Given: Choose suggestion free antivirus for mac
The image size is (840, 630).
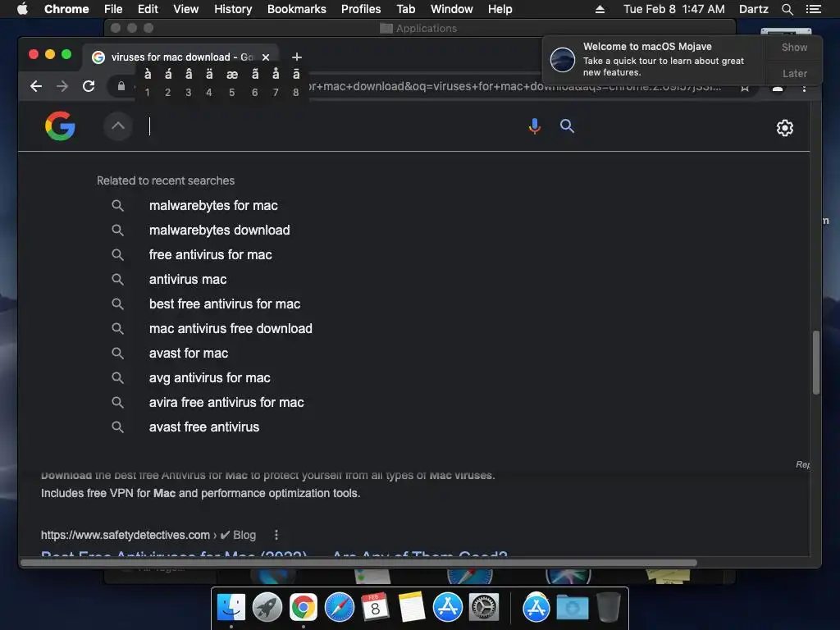Looking at the screenshot, I should coord(211,255).
